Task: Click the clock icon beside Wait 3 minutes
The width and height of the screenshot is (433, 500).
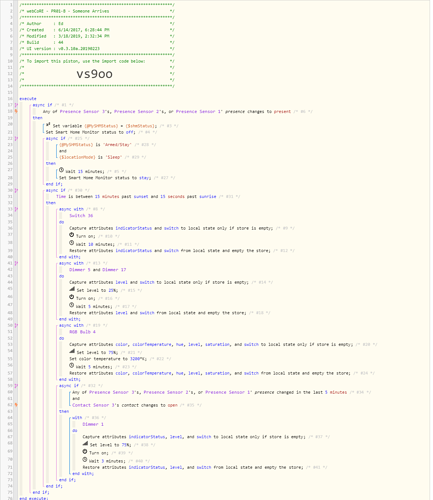Action: point(85,460)
